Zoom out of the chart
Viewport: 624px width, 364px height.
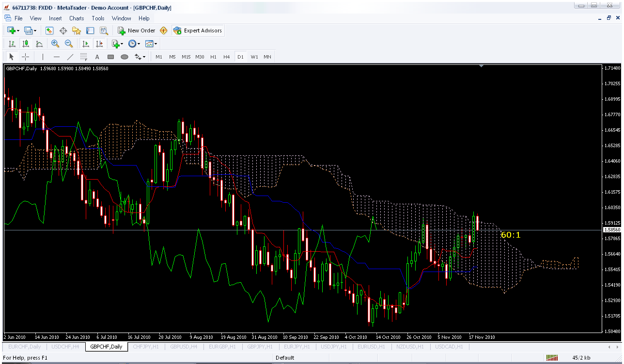click(x=69, y=44)
